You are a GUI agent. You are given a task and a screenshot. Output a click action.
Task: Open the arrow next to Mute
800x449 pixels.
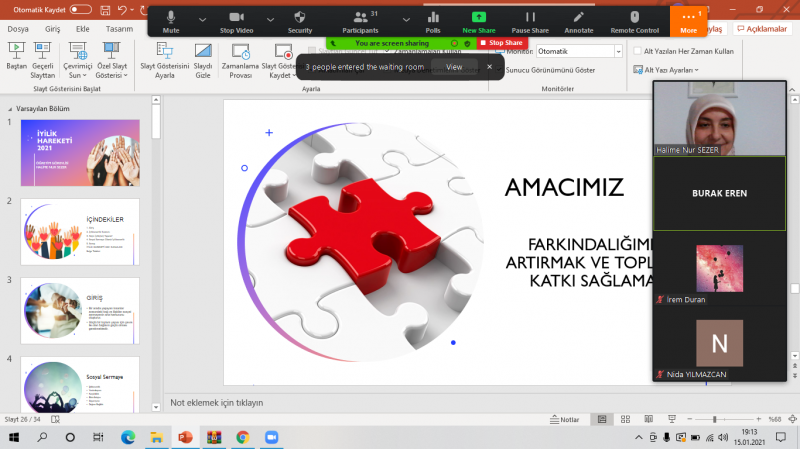click(x=202, y=20)
